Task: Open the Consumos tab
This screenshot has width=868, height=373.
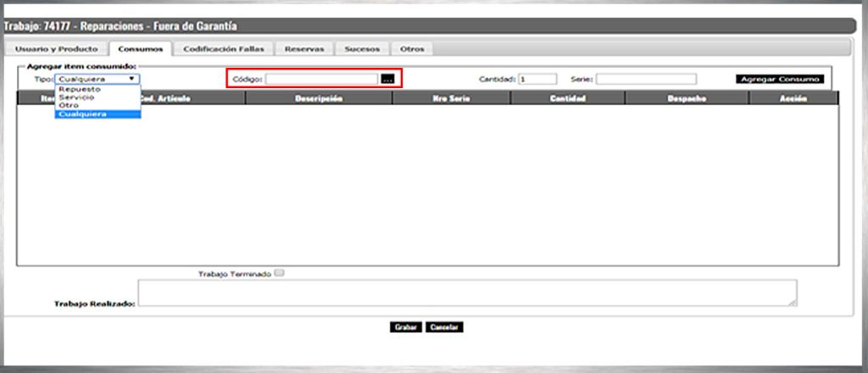Action: pyautogui.click(x=141, y=49)
